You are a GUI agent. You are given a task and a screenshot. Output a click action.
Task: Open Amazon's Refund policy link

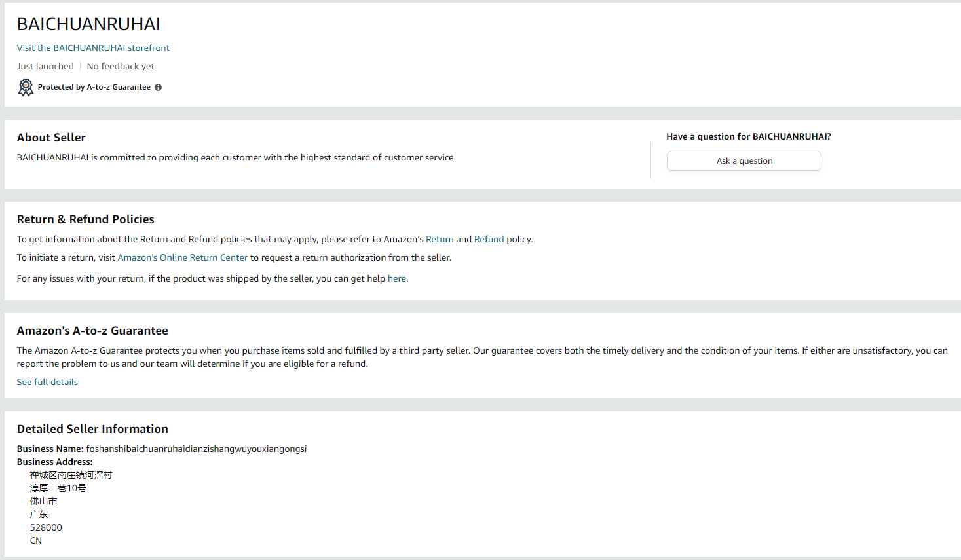pyautogui.click(x=489, y=239)
